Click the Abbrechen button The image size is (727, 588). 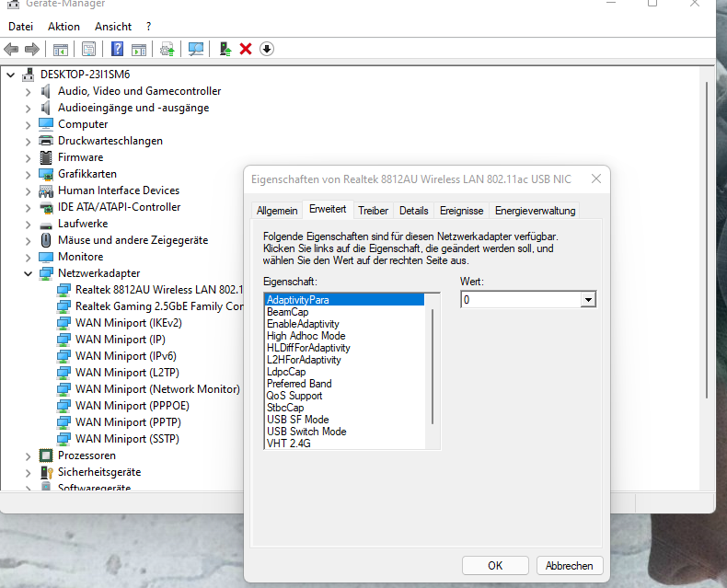tap(570, 565)
